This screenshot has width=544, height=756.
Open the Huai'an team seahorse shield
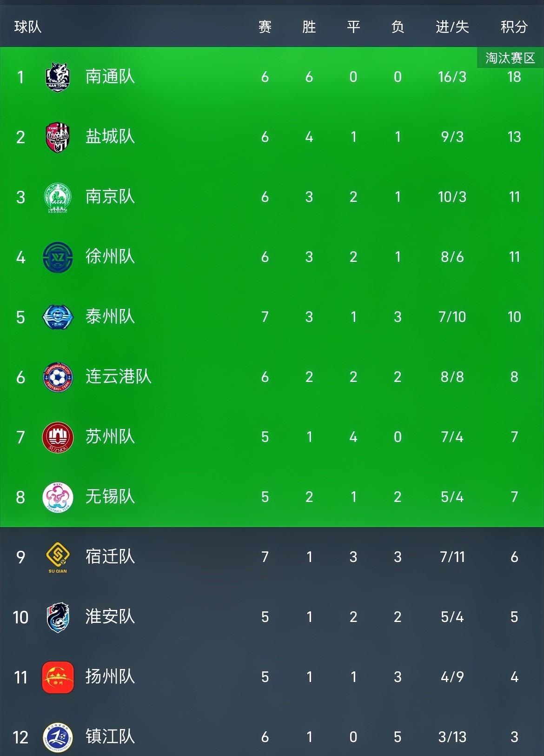[x=58, y=617]
